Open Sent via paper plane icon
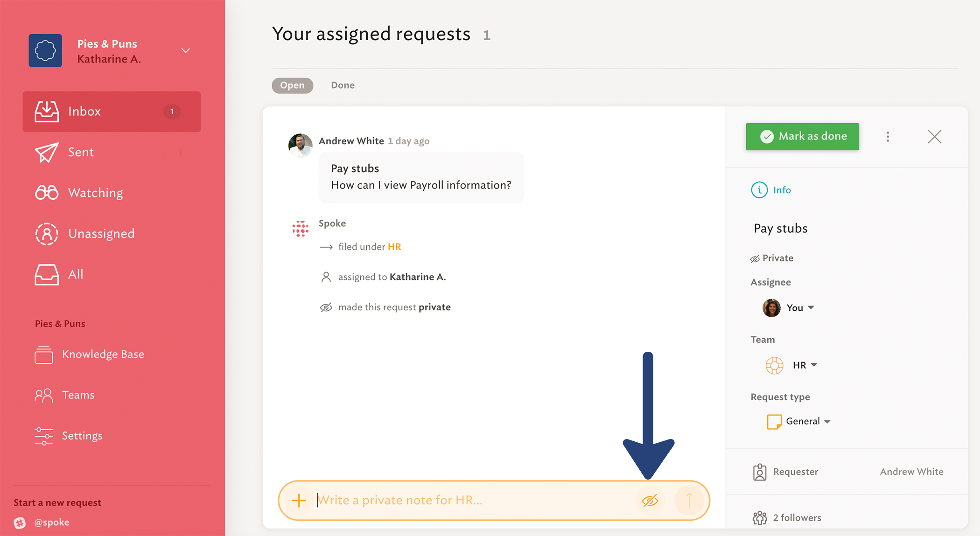 [47, 152]
